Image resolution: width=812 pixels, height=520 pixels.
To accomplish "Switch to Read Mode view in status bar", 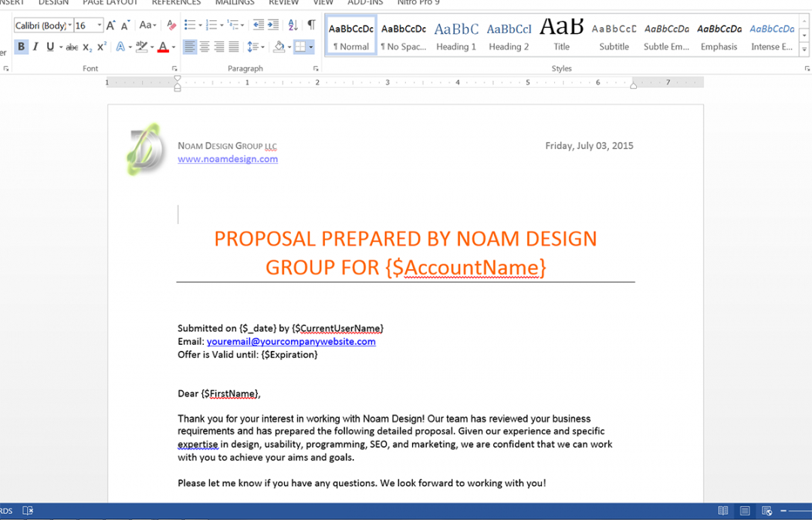I will point(723,511).
